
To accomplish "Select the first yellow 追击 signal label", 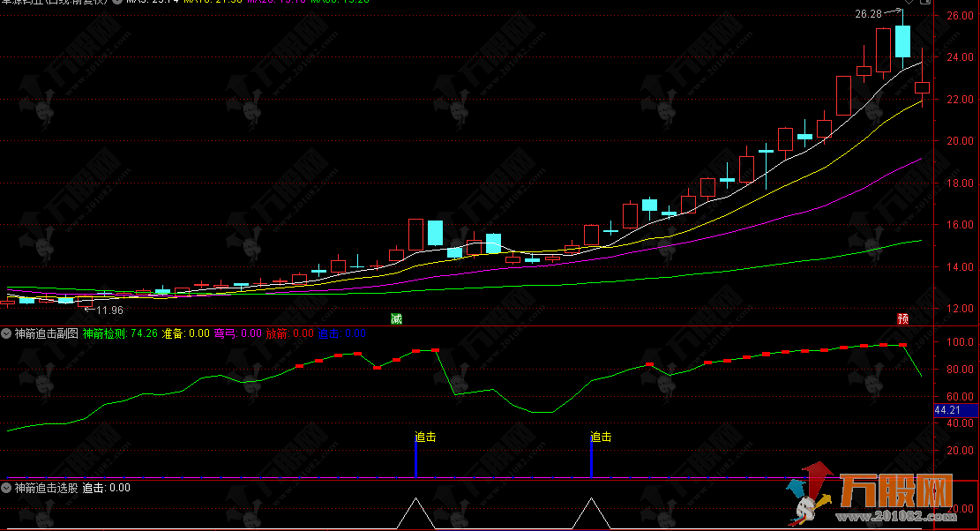I will click(425, 437).
